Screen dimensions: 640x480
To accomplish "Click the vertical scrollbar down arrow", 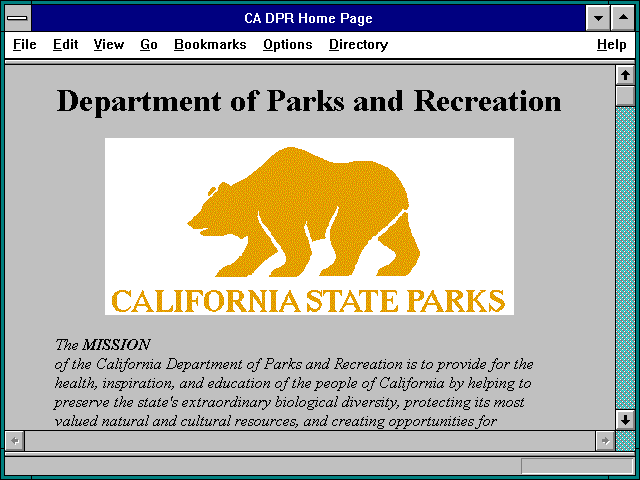I will [625, 420].
